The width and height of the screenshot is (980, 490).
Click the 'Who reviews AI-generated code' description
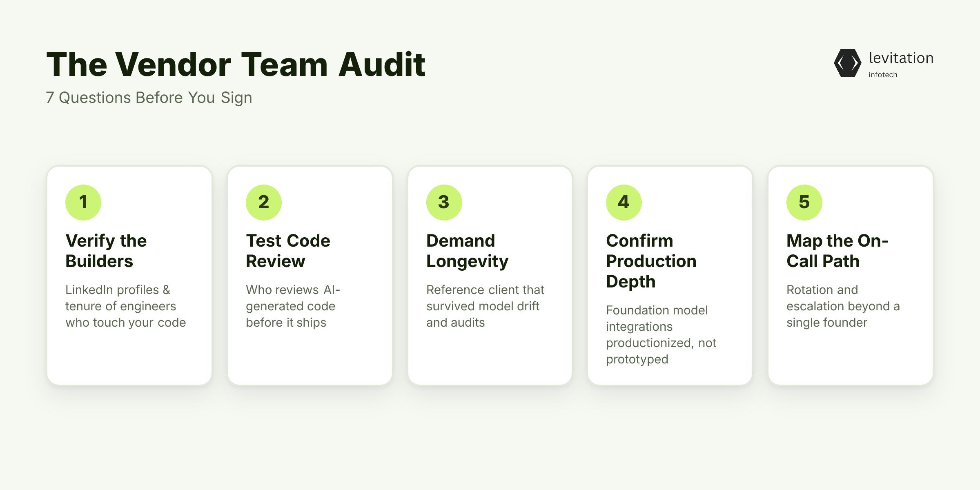(293, 306)
